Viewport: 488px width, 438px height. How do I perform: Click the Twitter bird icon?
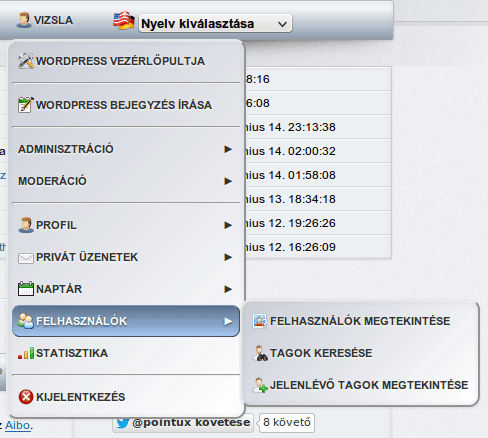(x=123, y=423)
